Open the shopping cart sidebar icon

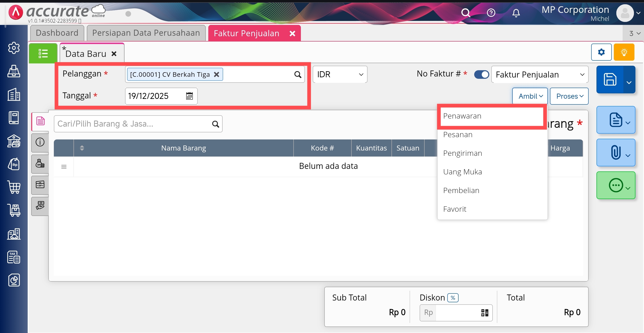click(14, 187)
